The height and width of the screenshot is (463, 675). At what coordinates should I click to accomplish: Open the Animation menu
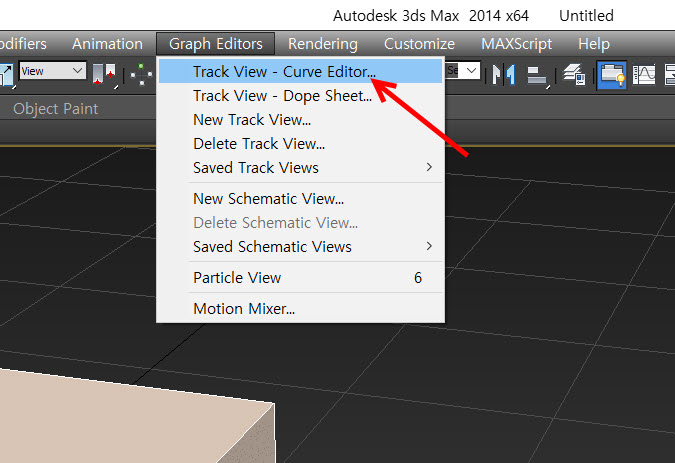pyautogui.click(x=107, y=44)
